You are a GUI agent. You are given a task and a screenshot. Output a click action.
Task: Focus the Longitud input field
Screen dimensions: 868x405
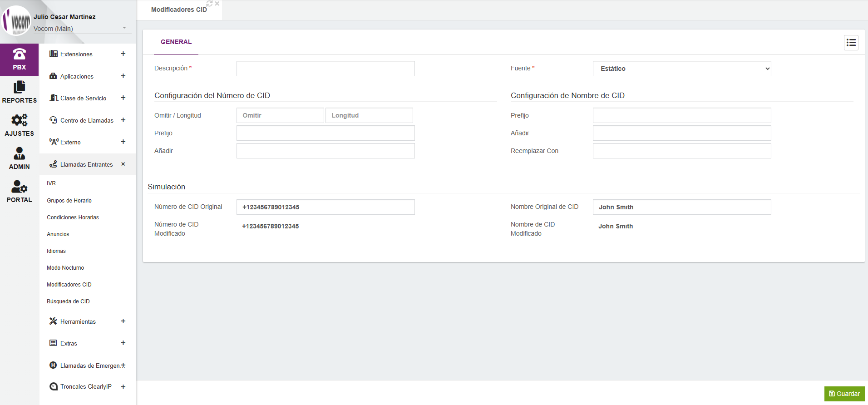pos(369,115)
